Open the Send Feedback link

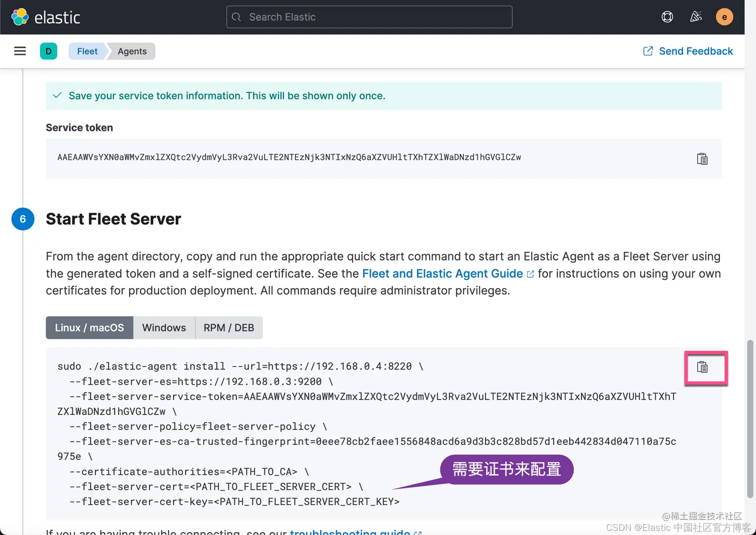695,51
